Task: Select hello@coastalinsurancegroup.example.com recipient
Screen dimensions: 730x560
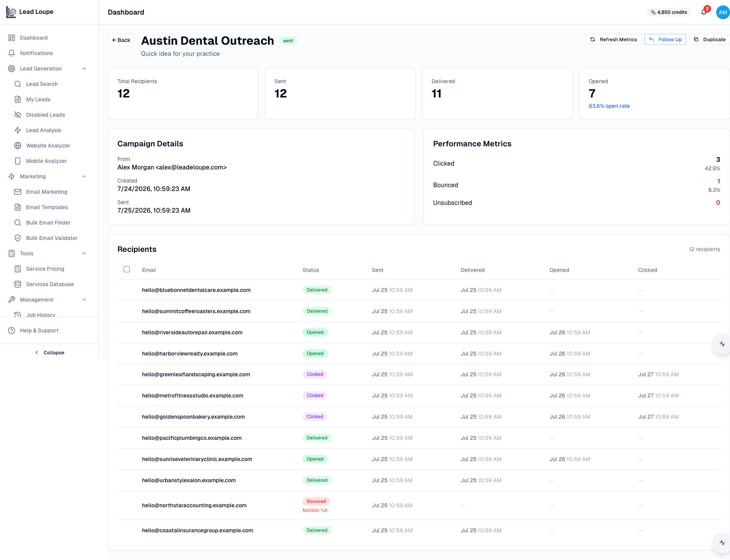Action: pos(198,530)
